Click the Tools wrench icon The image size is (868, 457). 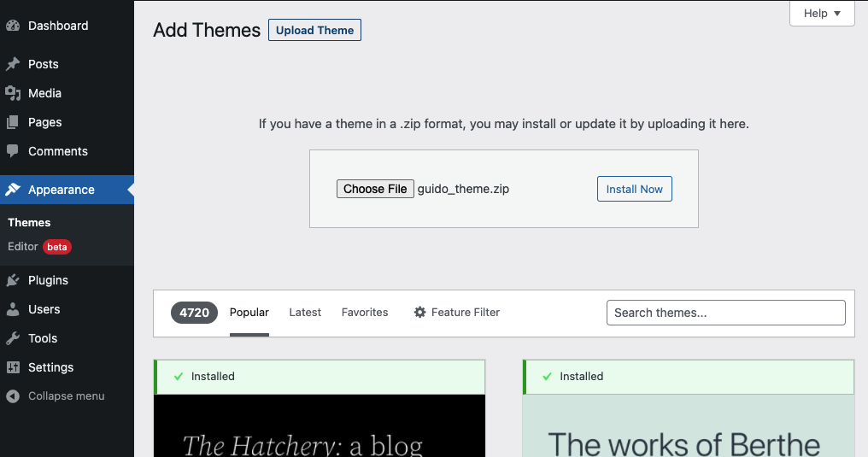point(13,338)
